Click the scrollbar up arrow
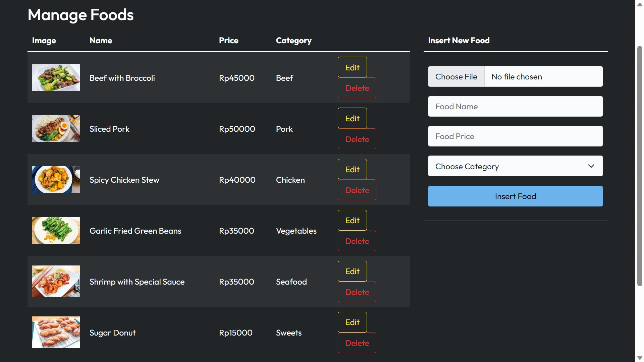 click(640, 4)
